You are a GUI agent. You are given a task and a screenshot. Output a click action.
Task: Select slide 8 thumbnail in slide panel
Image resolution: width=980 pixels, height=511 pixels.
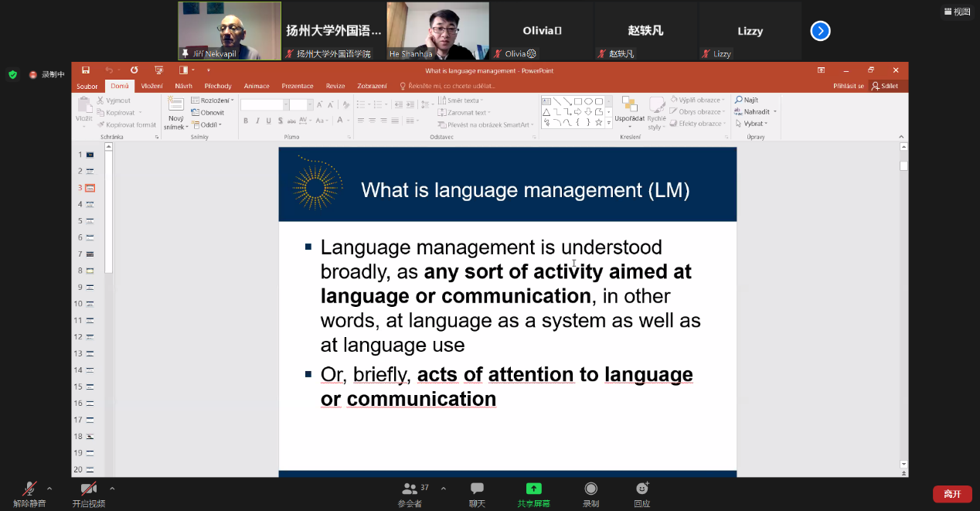(90, 271)
